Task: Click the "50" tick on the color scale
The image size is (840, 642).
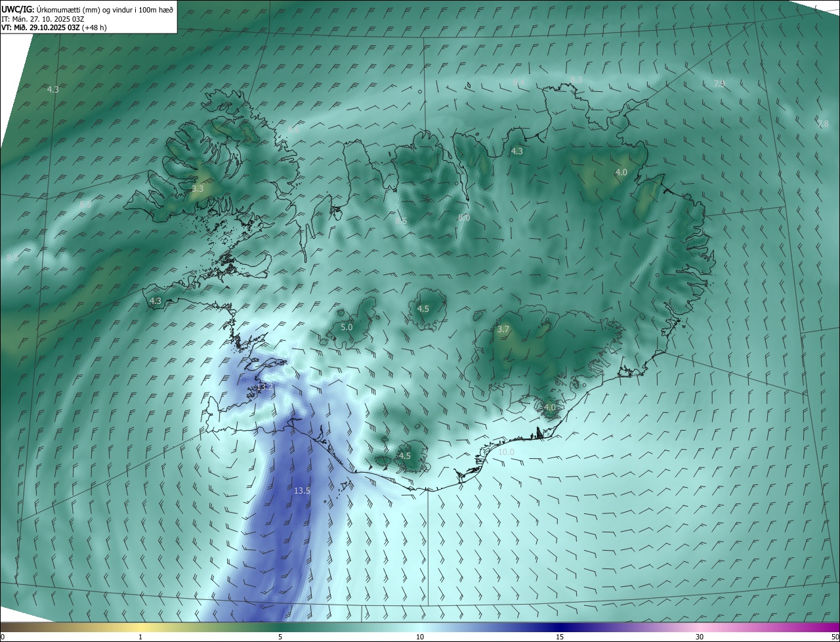Action: pos(835,637)
